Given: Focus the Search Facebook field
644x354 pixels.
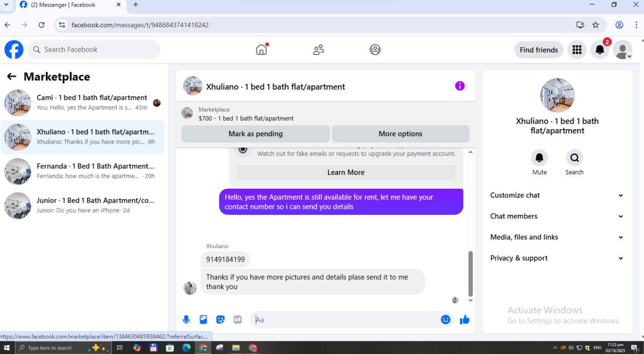Looking at the screenshot, I should click(x=94, y=49).
